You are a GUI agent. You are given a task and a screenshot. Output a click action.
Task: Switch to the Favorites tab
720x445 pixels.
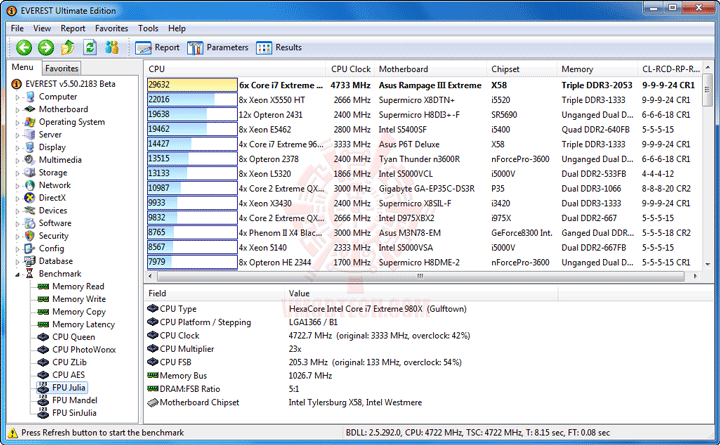click(x=62, y=68)
